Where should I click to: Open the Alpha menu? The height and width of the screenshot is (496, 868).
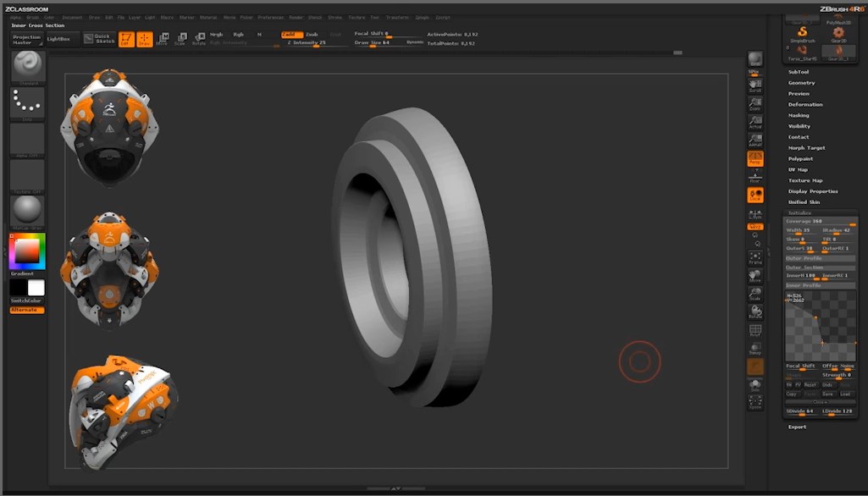[15, 18]
